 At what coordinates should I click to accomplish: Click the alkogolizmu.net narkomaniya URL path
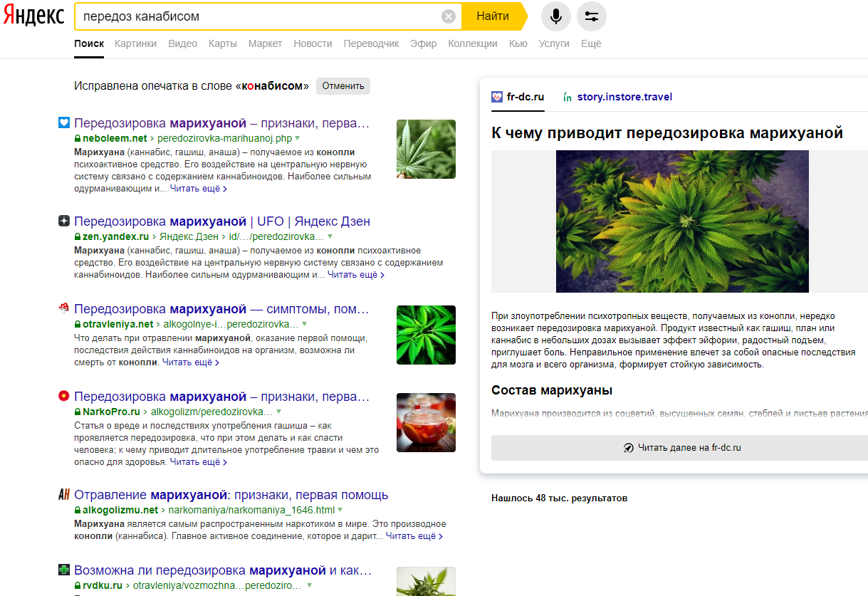click(251, 511)
